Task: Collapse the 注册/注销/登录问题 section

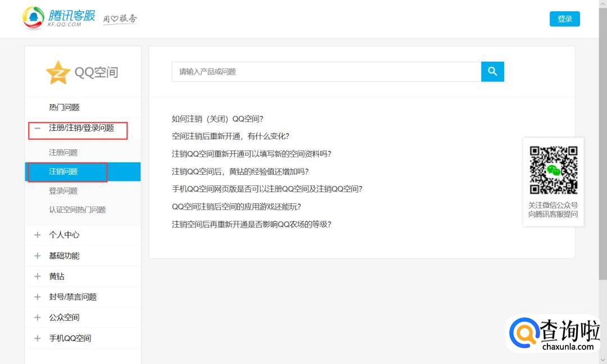Action: click(x=38, y=128)
